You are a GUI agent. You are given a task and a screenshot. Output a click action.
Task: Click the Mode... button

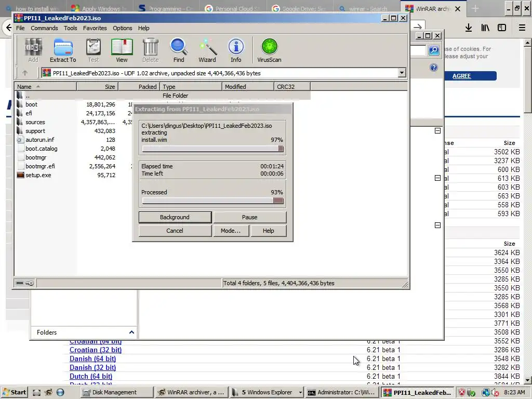[x=231, y=231]
